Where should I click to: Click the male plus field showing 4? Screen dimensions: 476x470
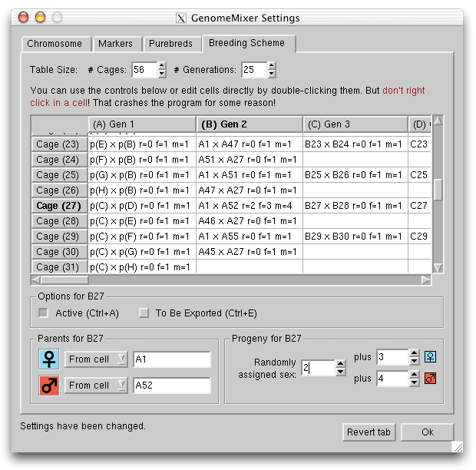[x=393, y=379]
